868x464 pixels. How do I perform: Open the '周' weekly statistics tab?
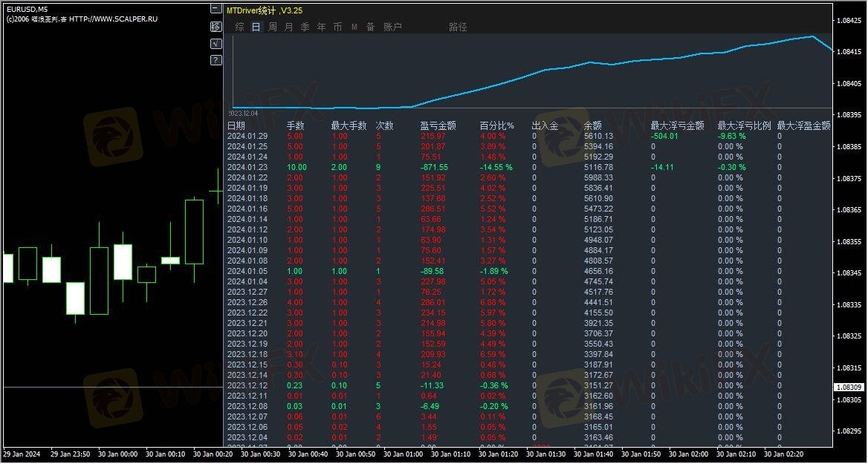[x=273, y=27]
